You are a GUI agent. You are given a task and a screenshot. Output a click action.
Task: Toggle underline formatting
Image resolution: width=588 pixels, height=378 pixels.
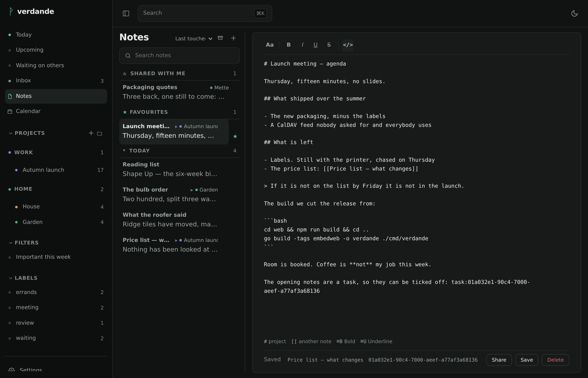point(315,45)
